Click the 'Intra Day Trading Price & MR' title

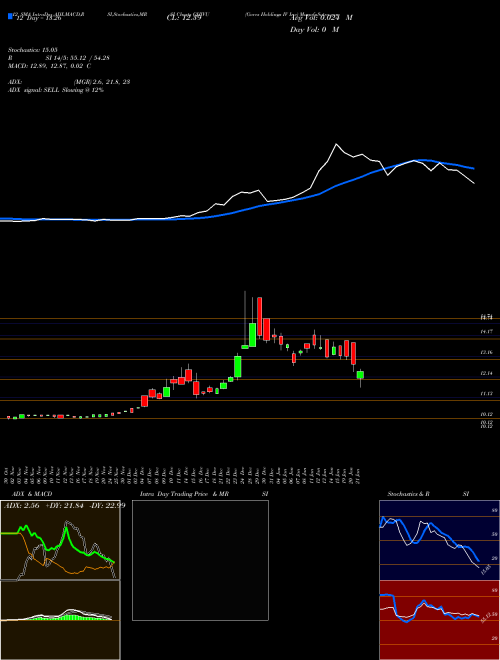184,494
